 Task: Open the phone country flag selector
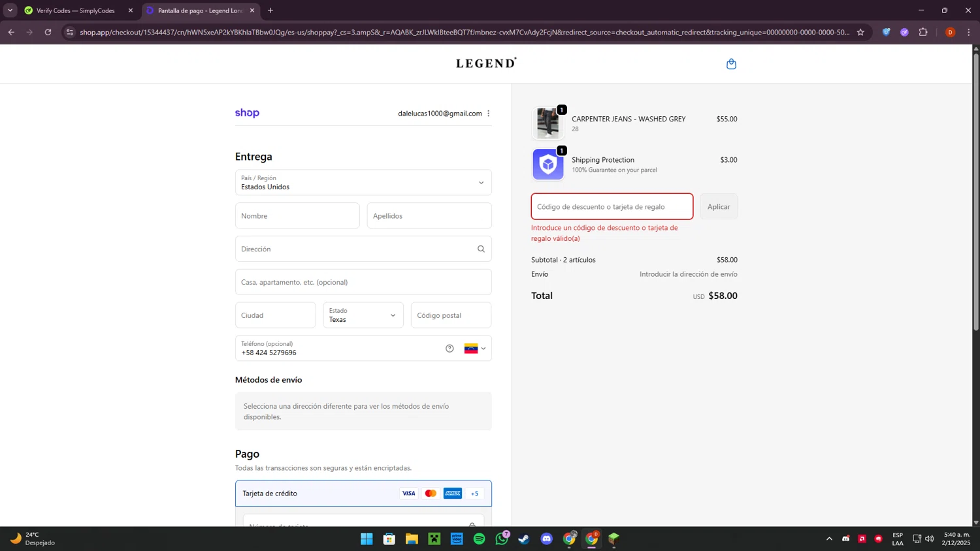click(x=475, y=349)
